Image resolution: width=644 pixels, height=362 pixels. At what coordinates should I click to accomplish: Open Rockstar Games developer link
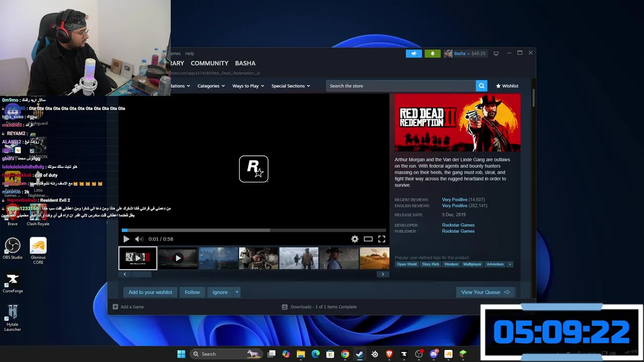point(458,225)
